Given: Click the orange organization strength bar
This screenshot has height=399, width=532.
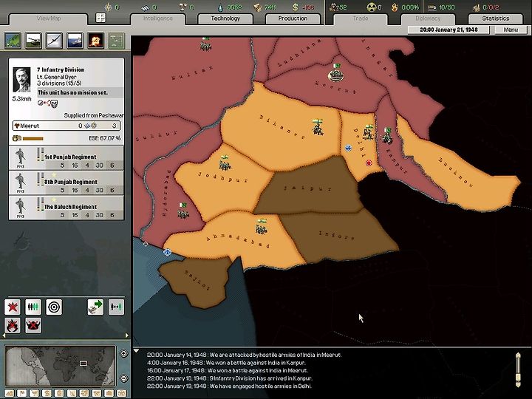Looking at the screenshot, I should (x=33, y=138).
